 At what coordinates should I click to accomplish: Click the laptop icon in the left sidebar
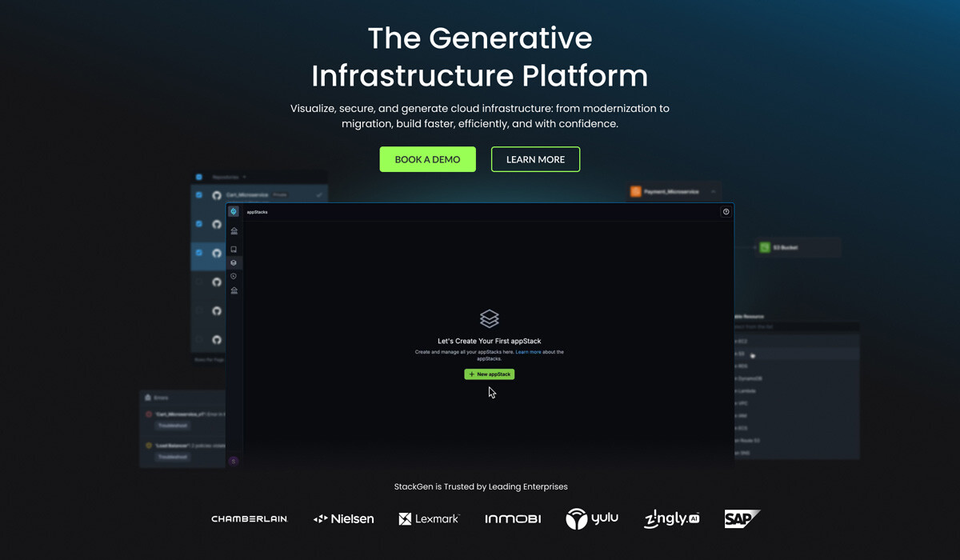[x=234, y=250]
